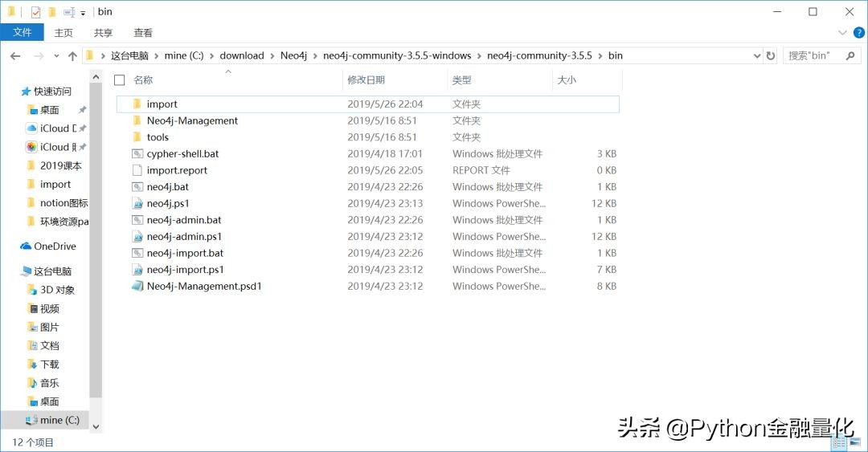
Task: Switch to large icons view in status bar
Action: pyautogui.click(x=855, y=442)
